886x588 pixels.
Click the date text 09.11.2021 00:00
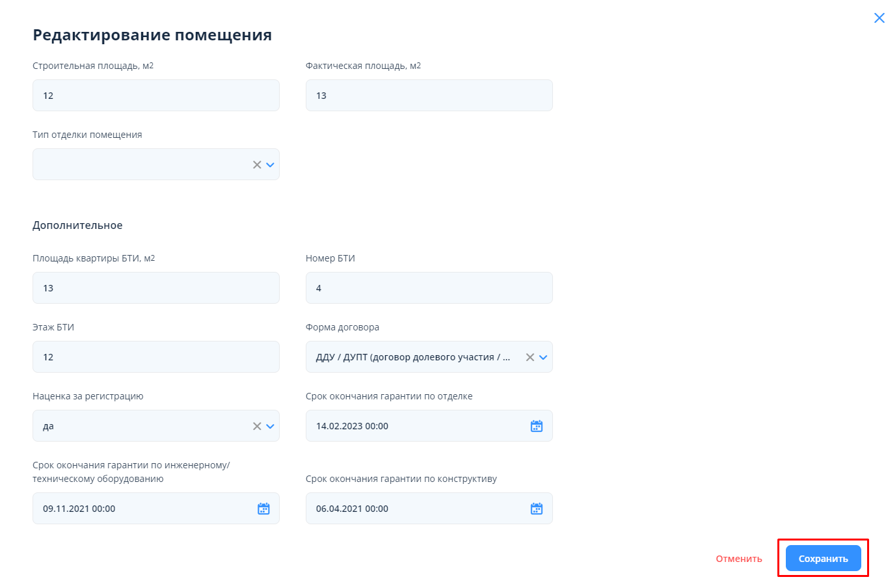pos(79,509)
